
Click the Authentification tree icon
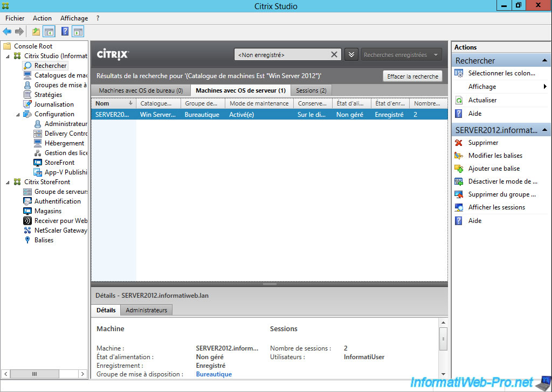coord(27,201)
